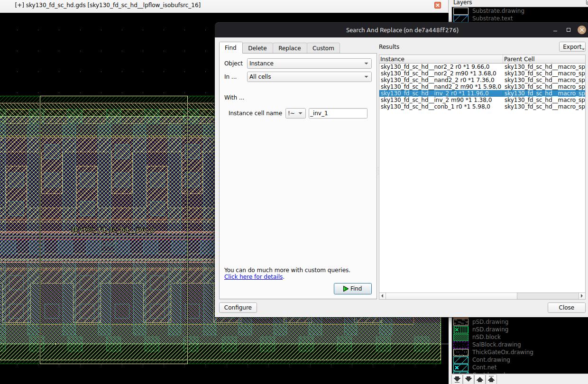Click the instance cell name text field
Viewport: 588px width, 384px height.
(x=338, y=113)
